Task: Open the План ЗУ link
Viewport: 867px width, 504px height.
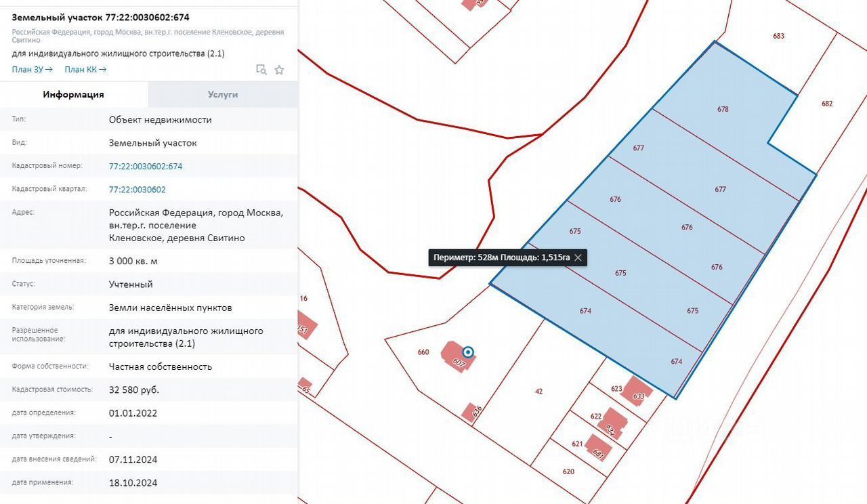Action: click(32, 69)
